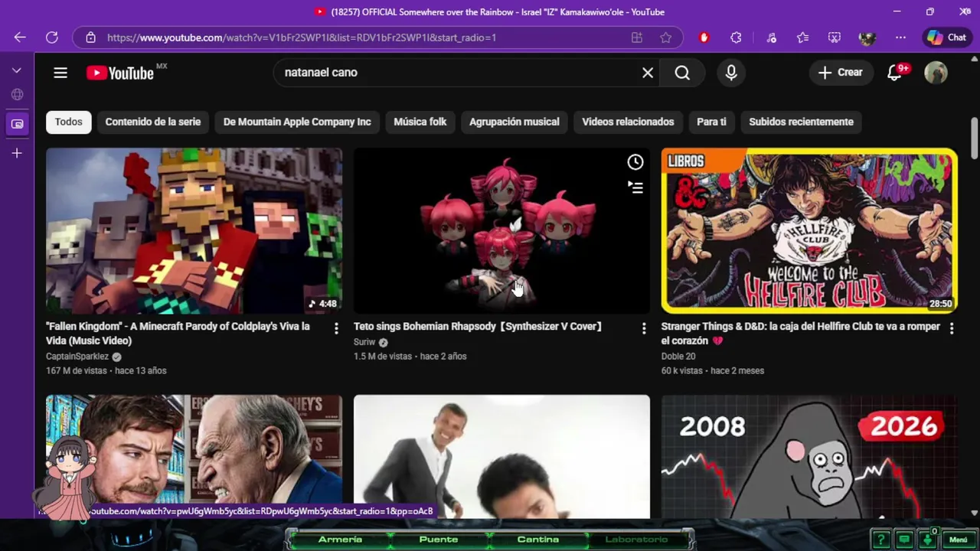The image size is (980, 551).
Task: Select the Para ti chip
Action: click(x=711, y=122)
